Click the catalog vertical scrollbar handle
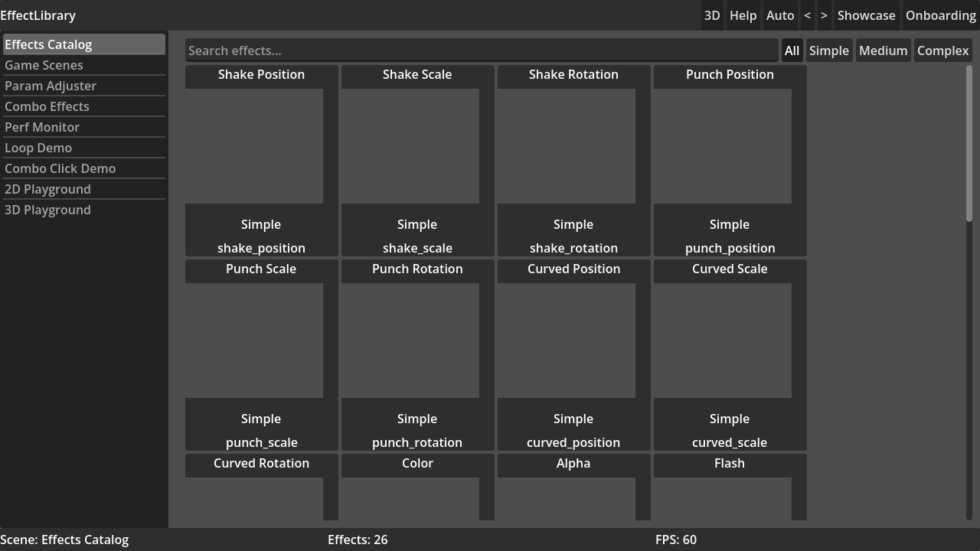The width and height of the screenshot is (980, 551). click(x=969, y=144)
